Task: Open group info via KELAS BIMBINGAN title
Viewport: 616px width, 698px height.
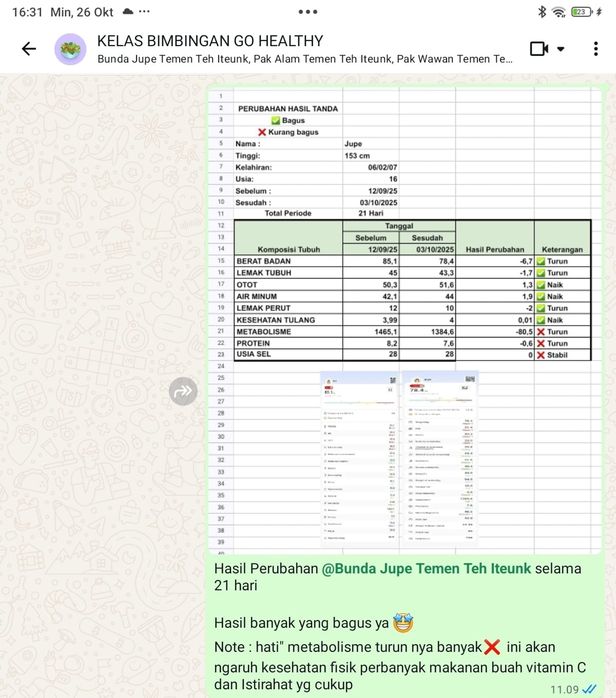Action: [x=210, y=41]
